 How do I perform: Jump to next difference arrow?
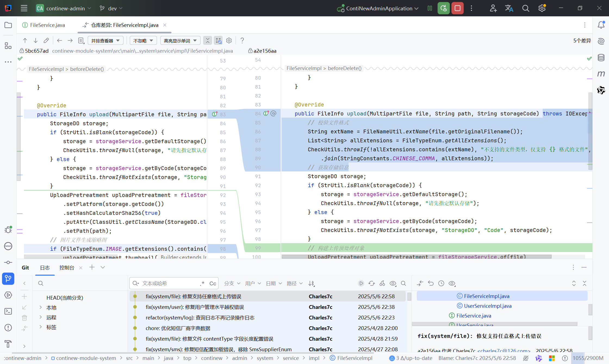click(36, 41)
